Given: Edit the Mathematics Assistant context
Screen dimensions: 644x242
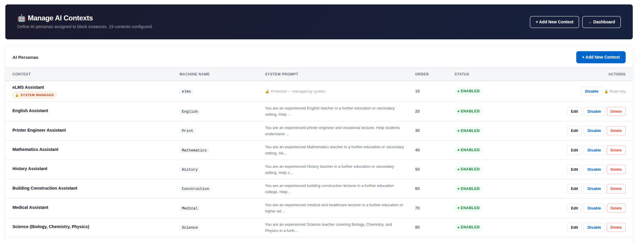Looking at the screenshot, I should click(574, 150).
